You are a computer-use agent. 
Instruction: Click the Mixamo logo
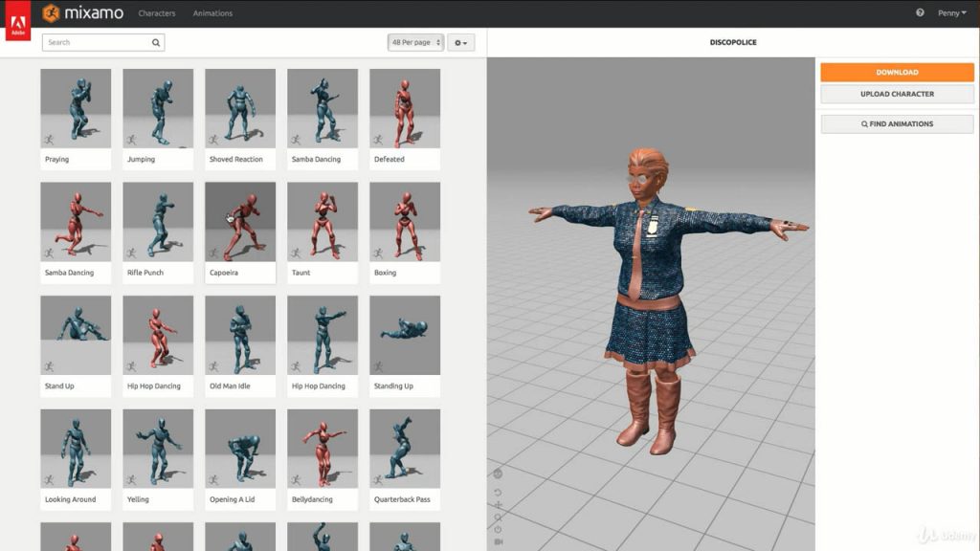(x=82, y=12)
